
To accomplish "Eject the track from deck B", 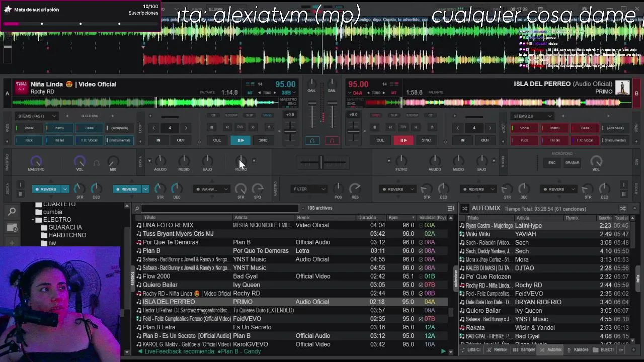I will pyautogui.click(x=431, y=127).
